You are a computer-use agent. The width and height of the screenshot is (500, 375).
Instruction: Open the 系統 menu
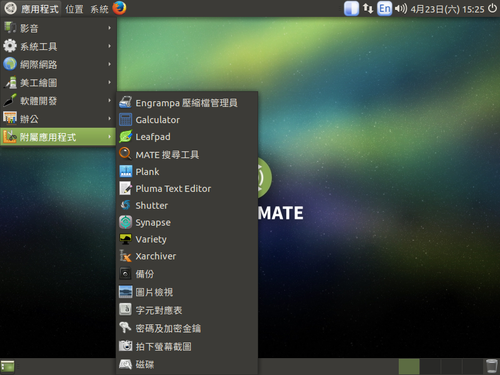tap(99, 9)
